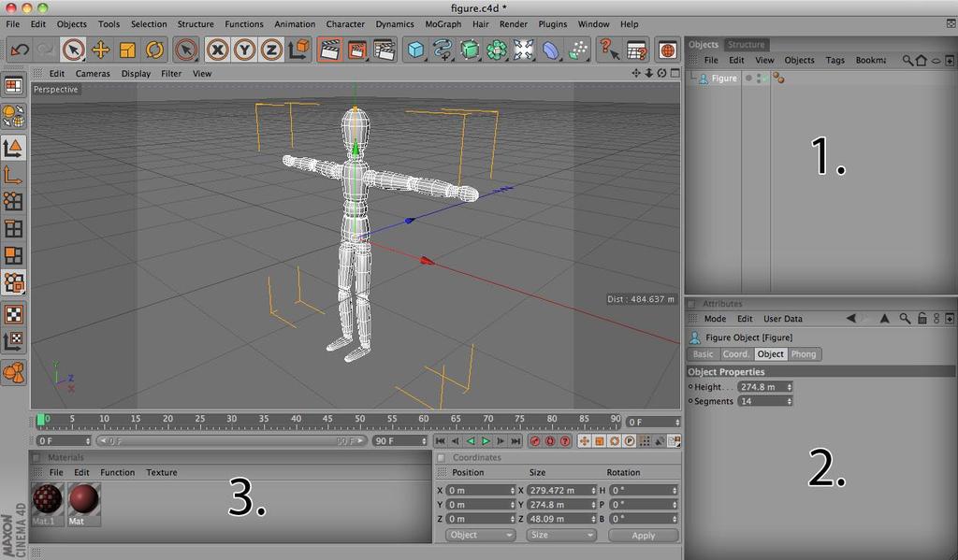This screenshot has width=958, height=560.
Task: Switch to the Coord. attributes tab
Action: coord(735,354)
